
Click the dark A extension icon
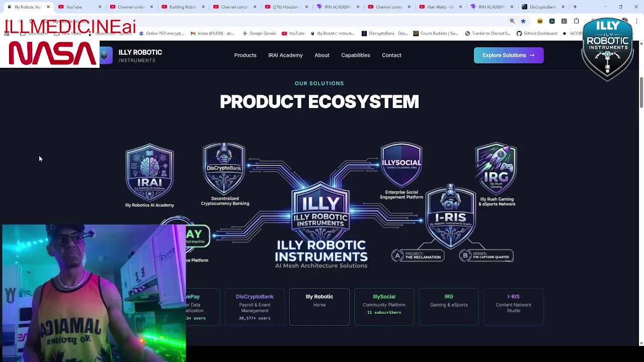coord(552,21)
